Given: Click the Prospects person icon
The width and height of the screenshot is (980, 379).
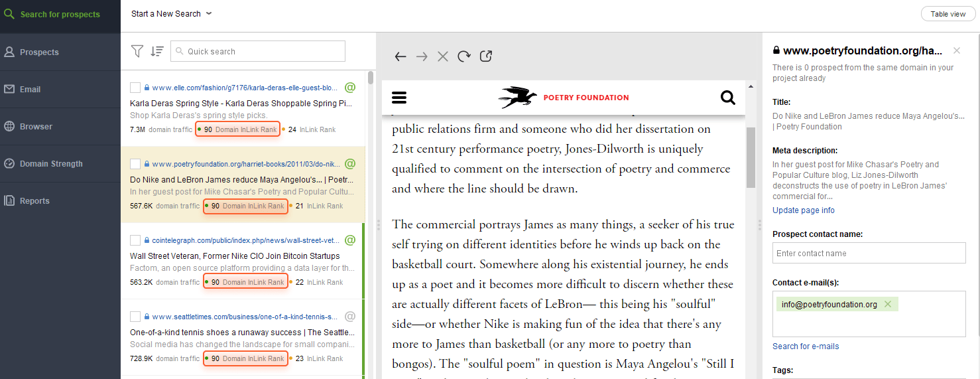Looking at the screenshot, I should [x=9, y=52].
